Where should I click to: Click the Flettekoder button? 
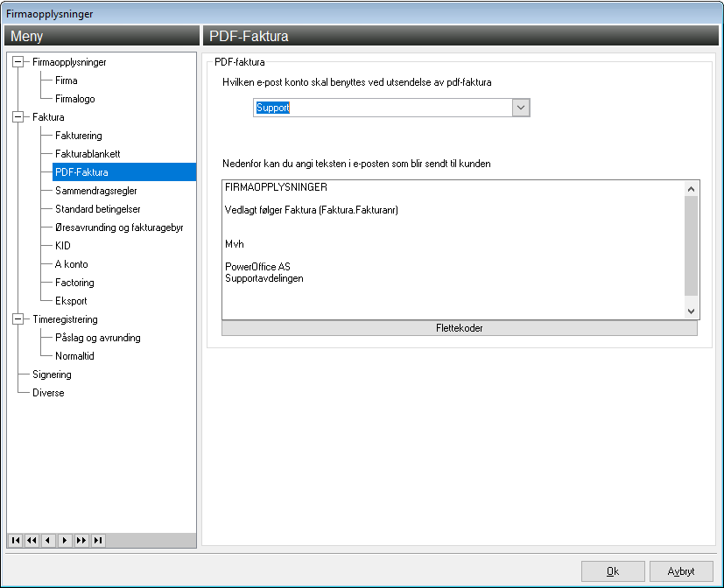(x=460, y=328)
